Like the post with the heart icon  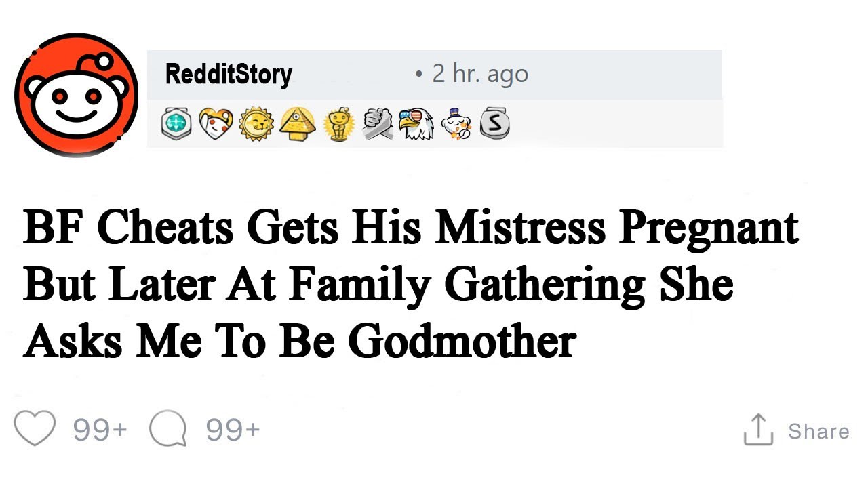(x=35, y=429)
